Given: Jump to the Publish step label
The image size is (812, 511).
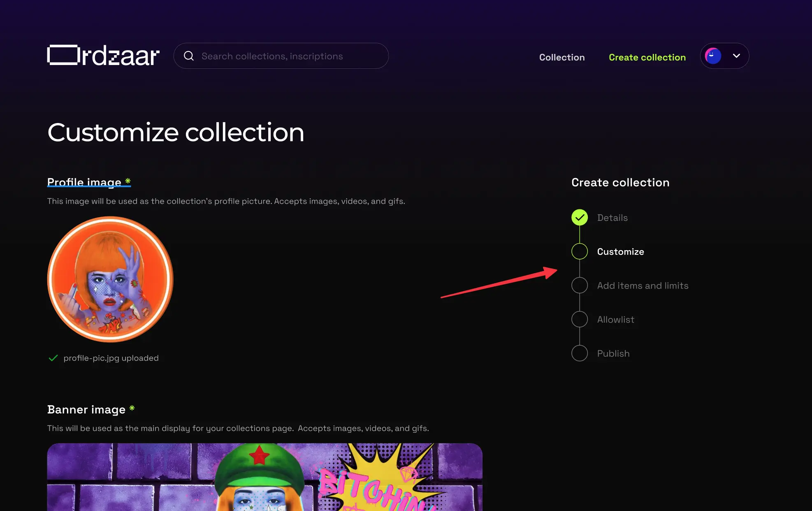Looking at the screenshot, I should [x=613, y=353].
